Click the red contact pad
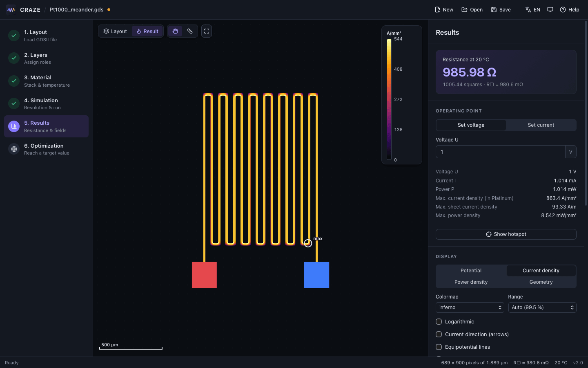The height and width of the screenshot is (368, 588). 204,275
